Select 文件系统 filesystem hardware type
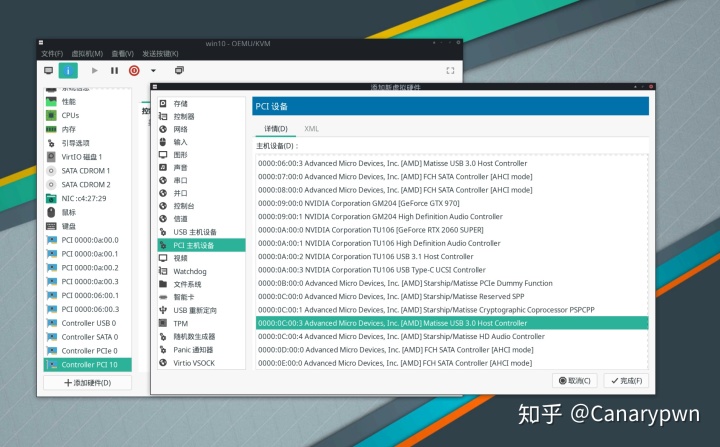Viewport: 720px width, 447px height. (201, 284)
